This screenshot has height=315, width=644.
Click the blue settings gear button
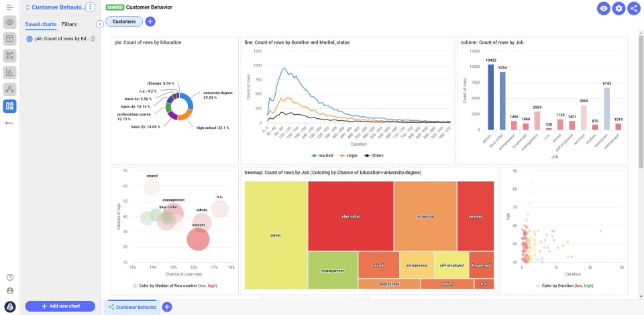tap(619, 8)
